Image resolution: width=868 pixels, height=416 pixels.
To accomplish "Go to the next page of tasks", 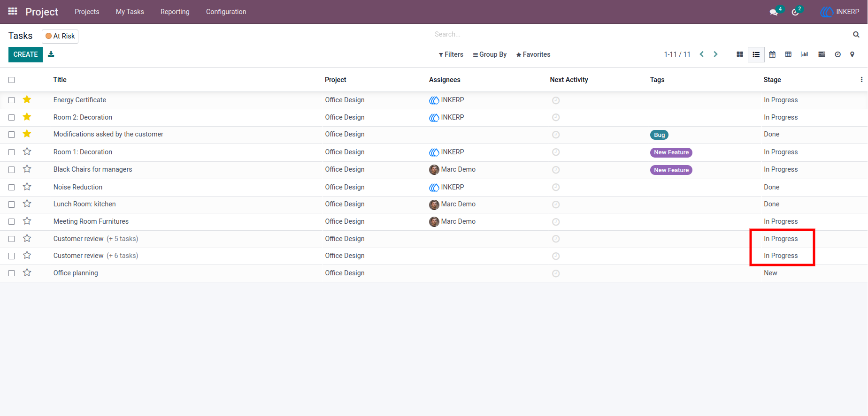I will pyautogui.click(x=715, y=54).
